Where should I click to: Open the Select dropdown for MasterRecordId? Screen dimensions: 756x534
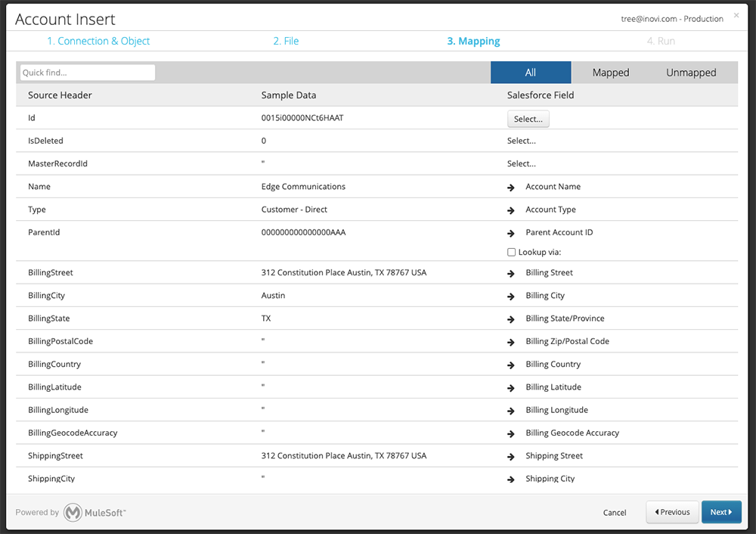(x=521, y=163)
